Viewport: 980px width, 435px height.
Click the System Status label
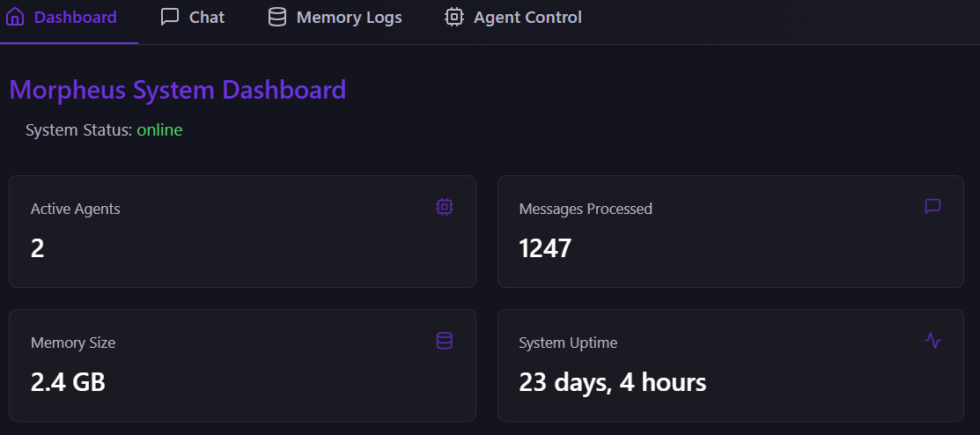[79, 130]
